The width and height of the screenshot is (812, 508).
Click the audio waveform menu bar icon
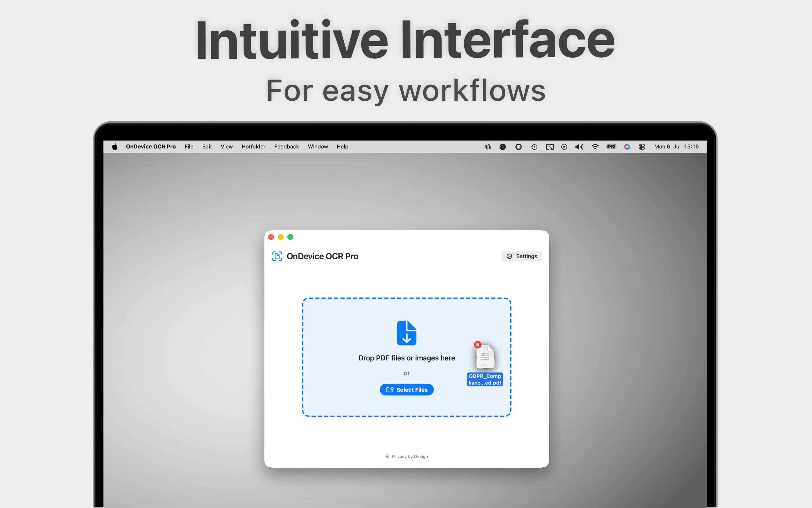tap(488, 147)
